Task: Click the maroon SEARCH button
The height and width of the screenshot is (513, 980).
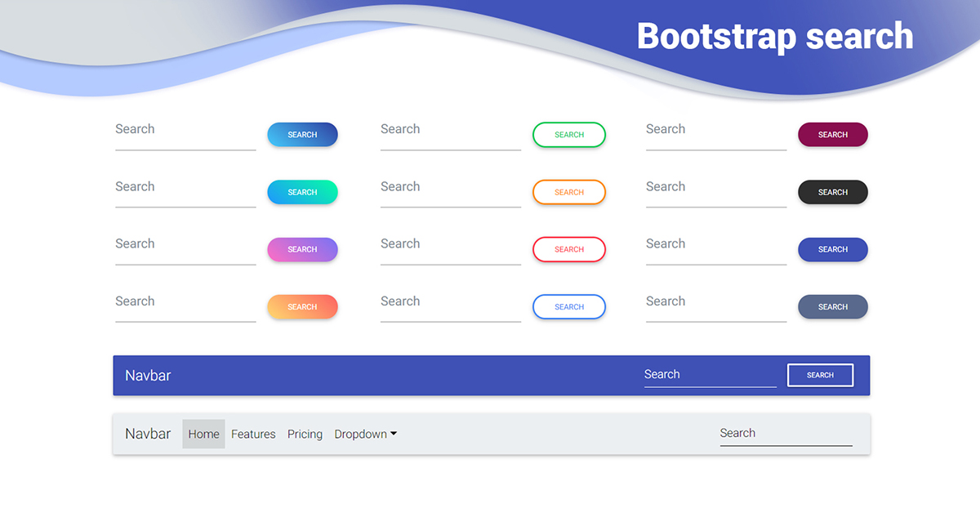Action: (832, 134)
